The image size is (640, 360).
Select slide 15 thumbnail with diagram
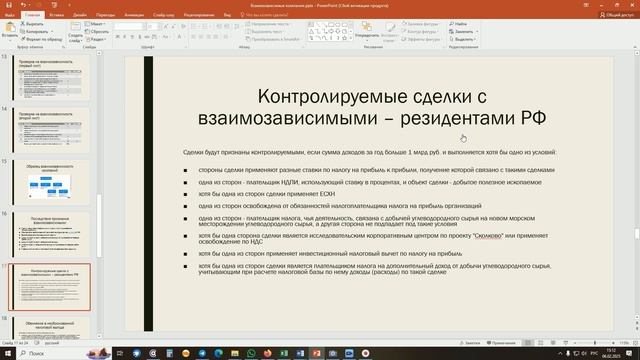coord(51,182)
